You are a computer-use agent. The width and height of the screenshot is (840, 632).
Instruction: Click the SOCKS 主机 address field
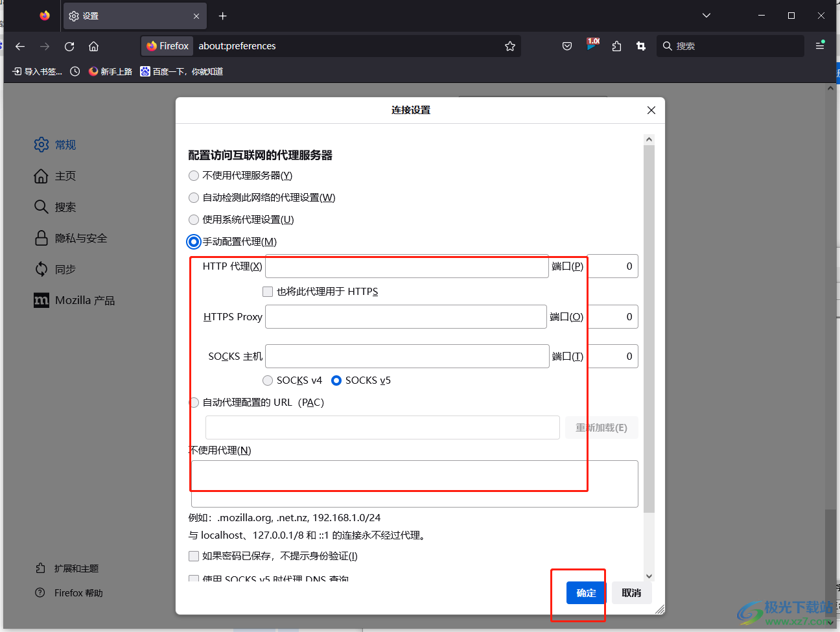407,356
